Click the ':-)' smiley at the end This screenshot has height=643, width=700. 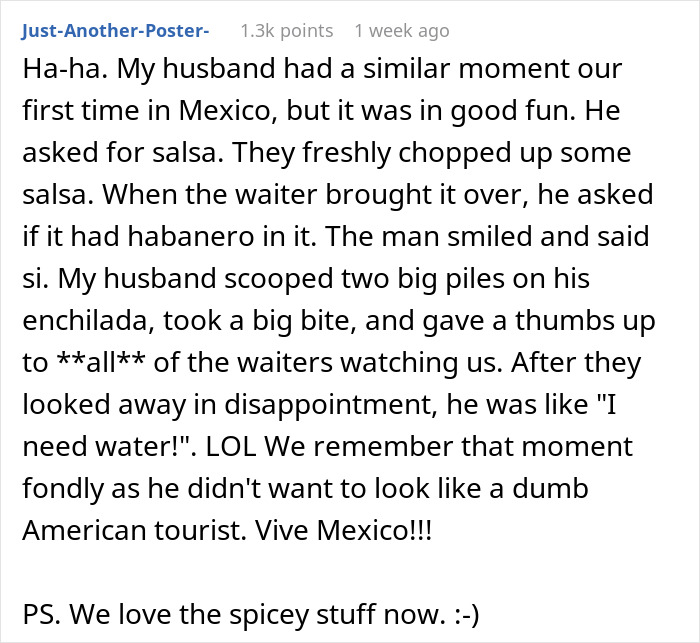coord(467,615)
